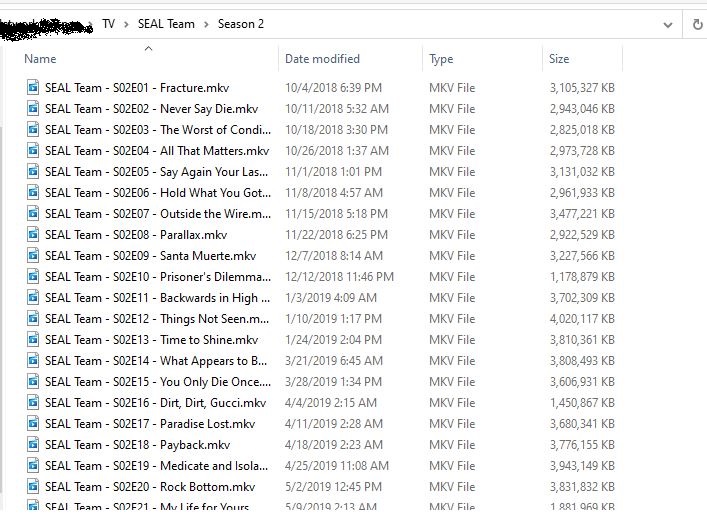Click date 1/3/2019 4:09 AM
Image resolution: width=707 pixels, height=529 pixels.
(x=331, y=298)
